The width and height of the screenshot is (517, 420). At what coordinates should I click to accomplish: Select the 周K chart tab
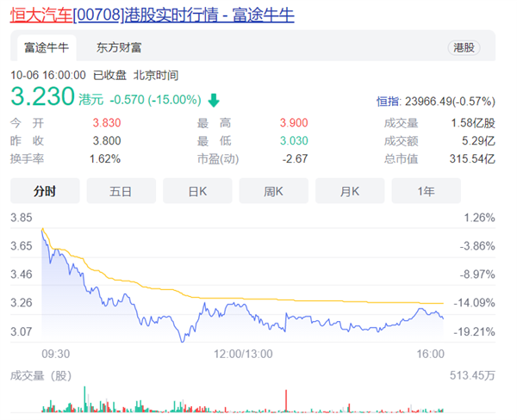pos(274,191)
